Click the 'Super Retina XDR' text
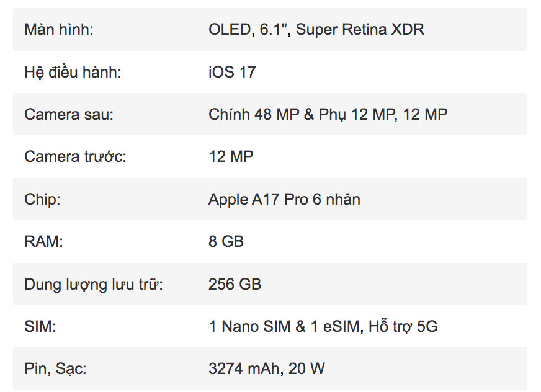The width and height of the screenshot is (541, 392). 360,30
